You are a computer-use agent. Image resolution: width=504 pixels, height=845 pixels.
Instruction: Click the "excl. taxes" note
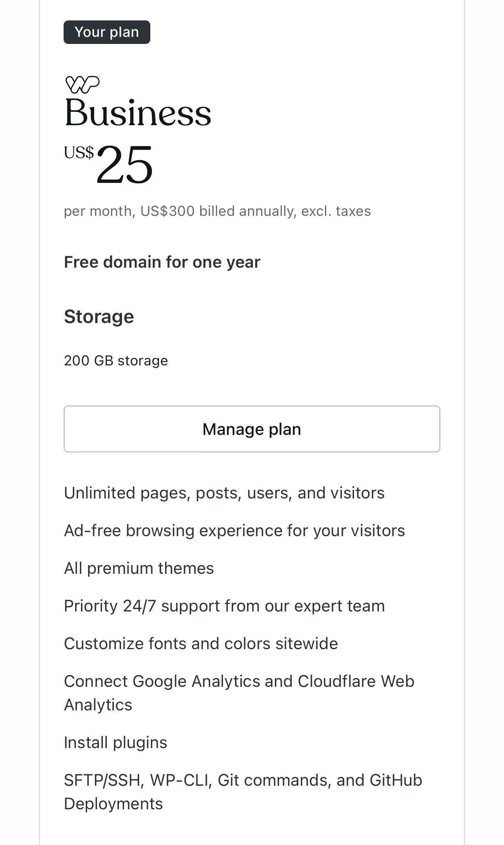[x=336, y=211]
